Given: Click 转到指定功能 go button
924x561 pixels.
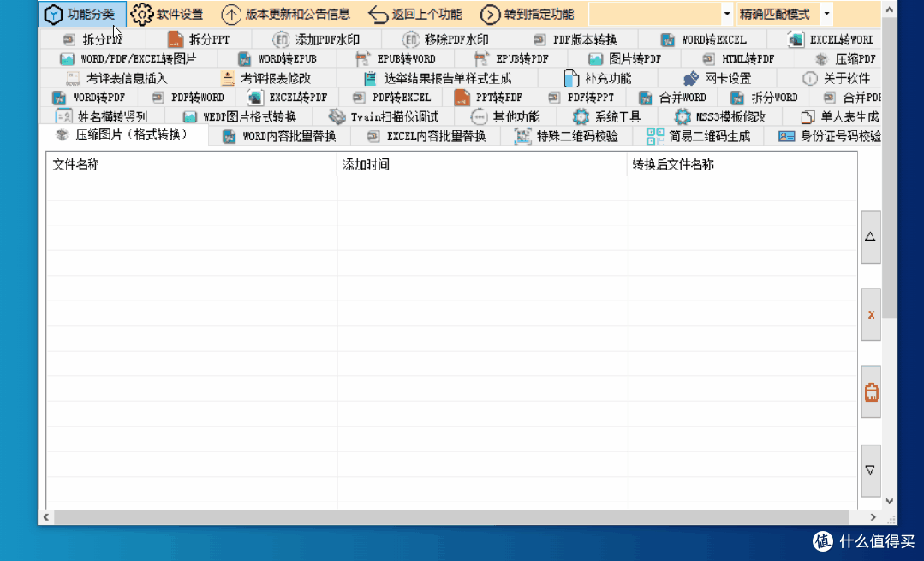Looking at the screenshot, I should click(528, 15).
